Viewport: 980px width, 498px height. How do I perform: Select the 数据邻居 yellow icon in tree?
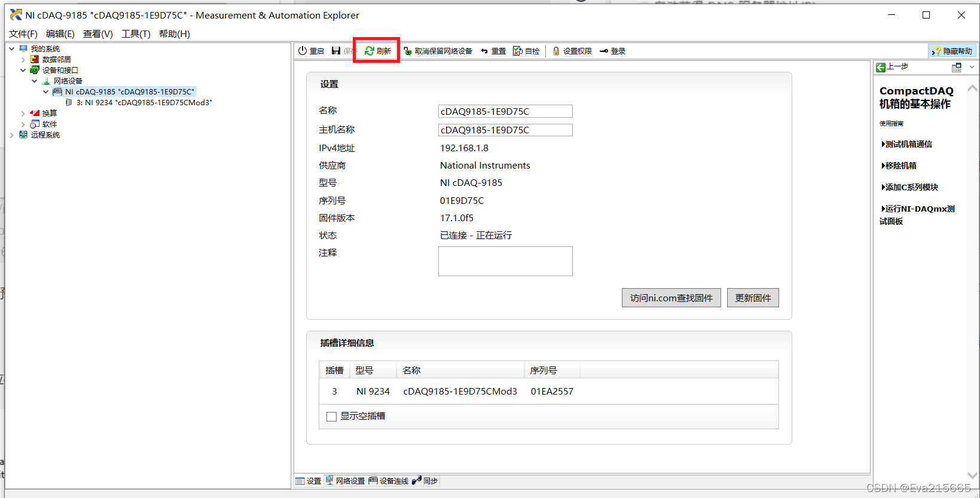point(35,59)
